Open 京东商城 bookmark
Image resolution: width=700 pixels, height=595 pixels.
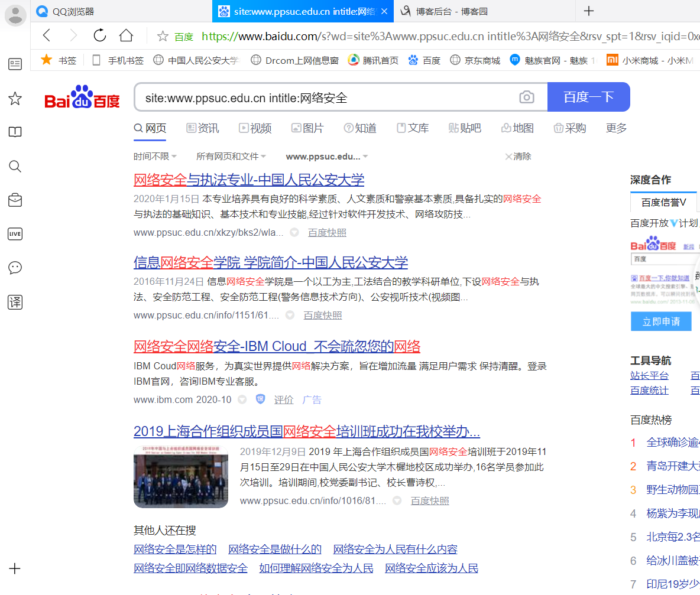point(475,60)
